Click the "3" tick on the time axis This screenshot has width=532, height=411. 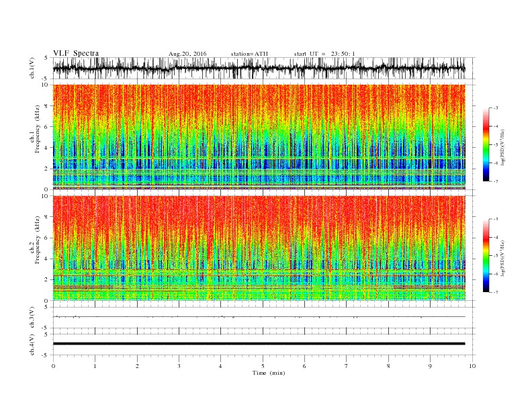tap(179, 366)
